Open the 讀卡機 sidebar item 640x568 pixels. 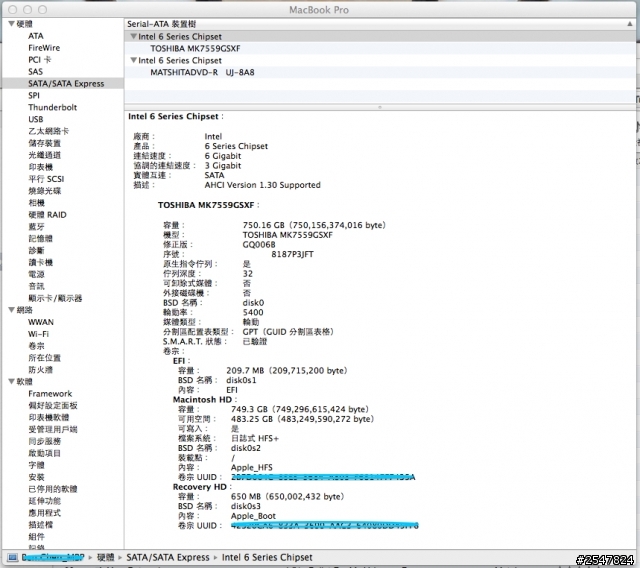click(40, 262)
